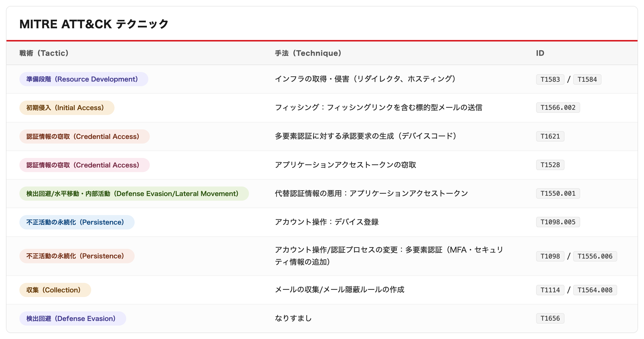The height and width of the screenshot is (339, 644).
Task: Click the T1584 ID code
Action: click(x=587, y=79)
